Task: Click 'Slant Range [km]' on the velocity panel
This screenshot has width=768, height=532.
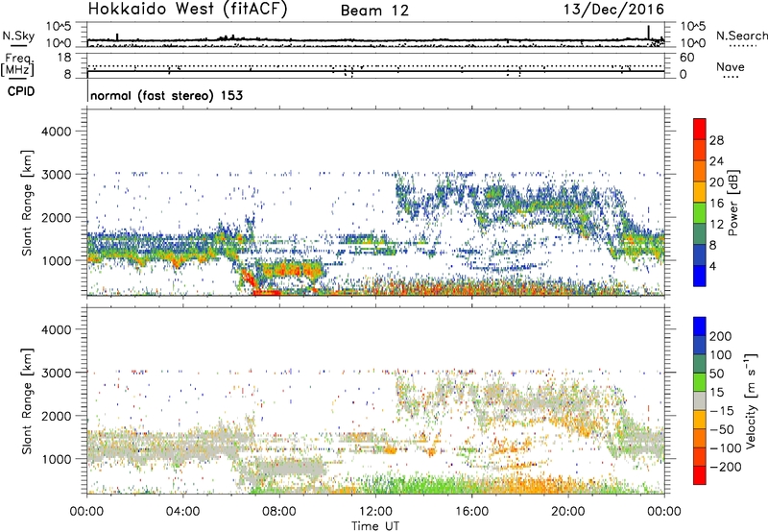Action: 27,400
